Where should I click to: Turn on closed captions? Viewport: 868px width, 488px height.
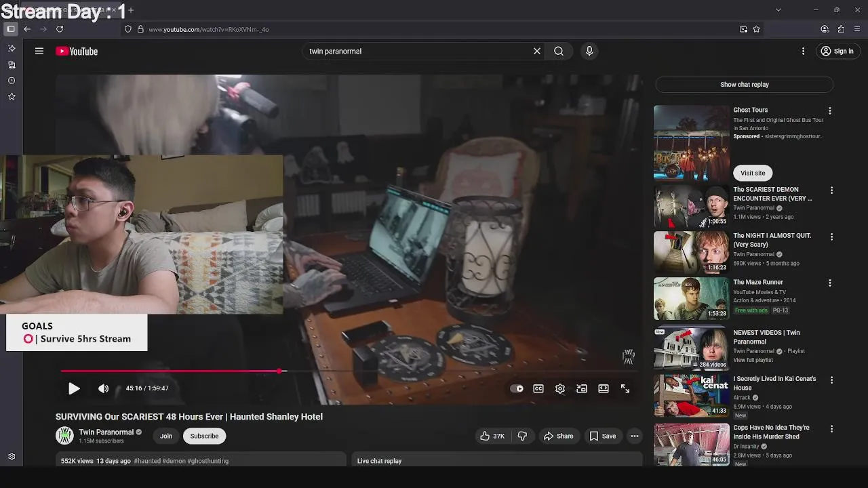[x=538, y=388]
